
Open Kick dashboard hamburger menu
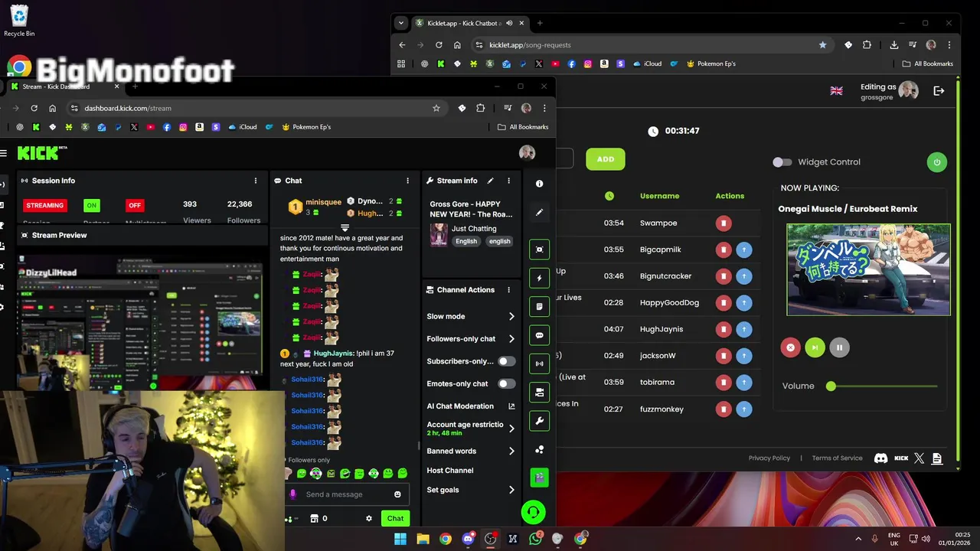(x=4, y=153)
